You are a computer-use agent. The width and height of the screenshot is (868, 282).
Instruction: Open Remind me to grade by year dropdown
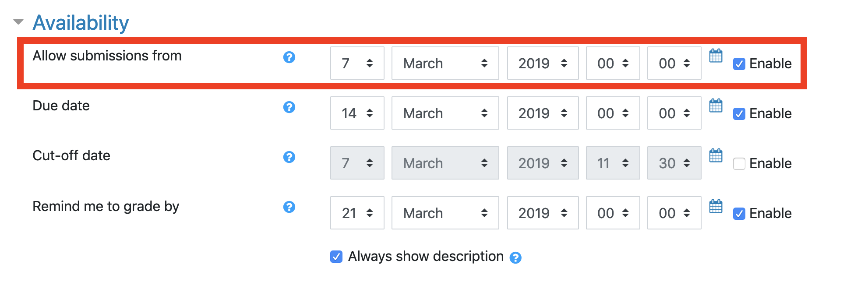[543, 213]
